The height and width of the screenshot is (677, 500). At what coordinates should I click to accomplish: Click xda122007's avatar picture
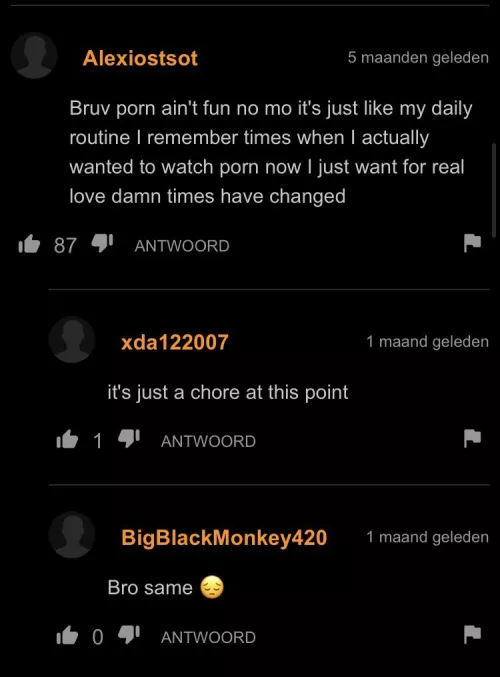click(x=72, y=339)
